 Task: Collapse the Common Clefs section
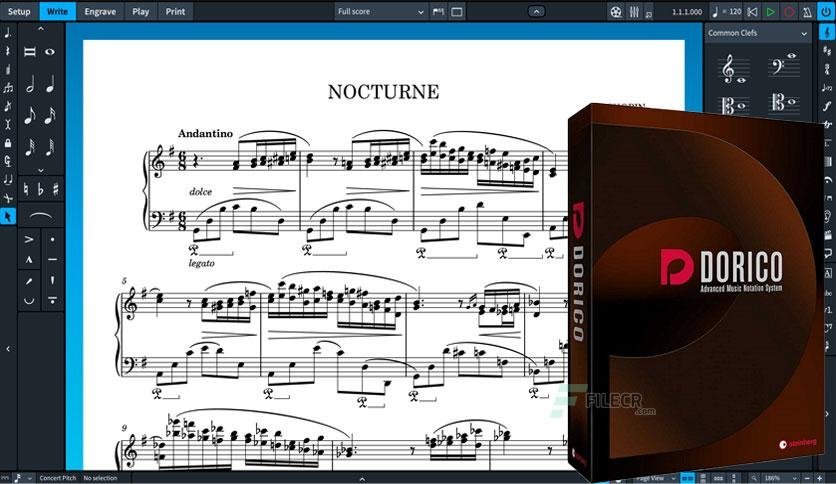(804, 33)
